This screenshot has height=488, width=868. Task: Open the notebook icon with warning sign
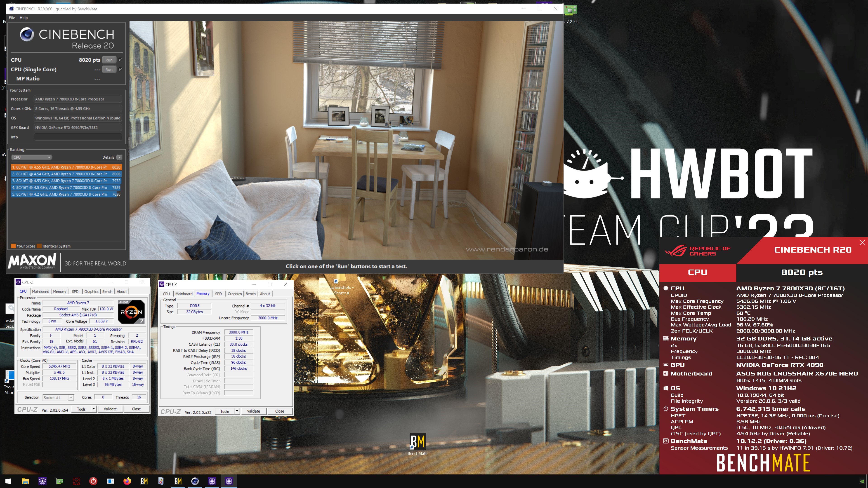click(161, 481)
